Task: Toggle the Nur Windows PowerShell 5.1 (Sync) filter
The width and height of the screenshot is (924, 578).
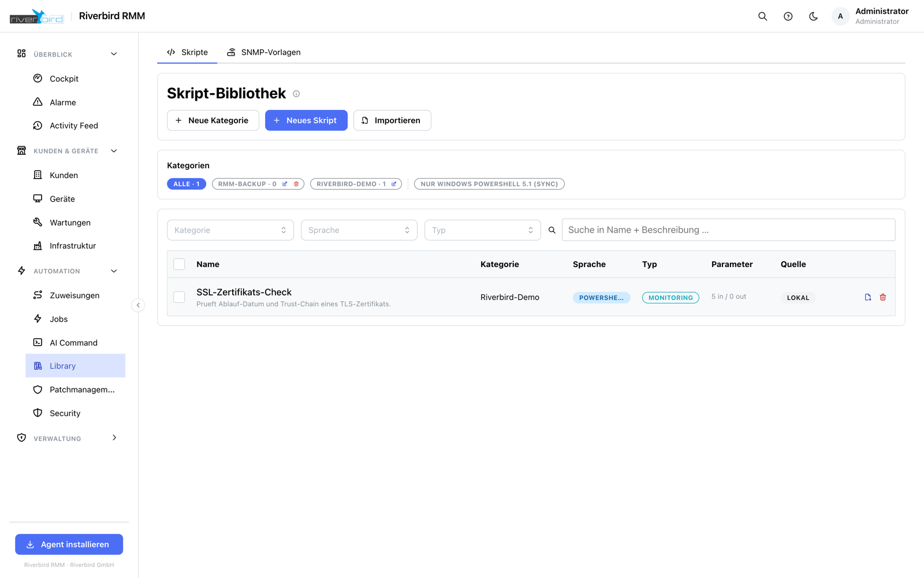Action: click(489, 184)
